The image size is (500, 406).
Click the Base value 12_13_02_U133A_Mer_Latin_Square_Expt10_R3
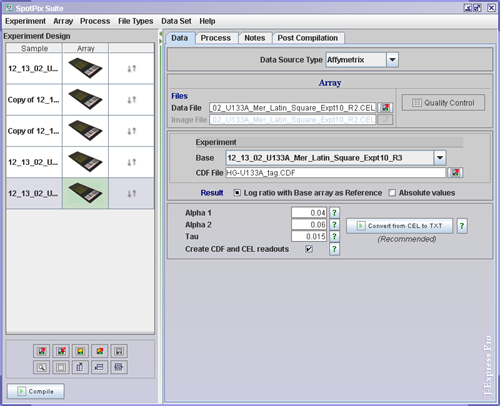tap(330, 158)
